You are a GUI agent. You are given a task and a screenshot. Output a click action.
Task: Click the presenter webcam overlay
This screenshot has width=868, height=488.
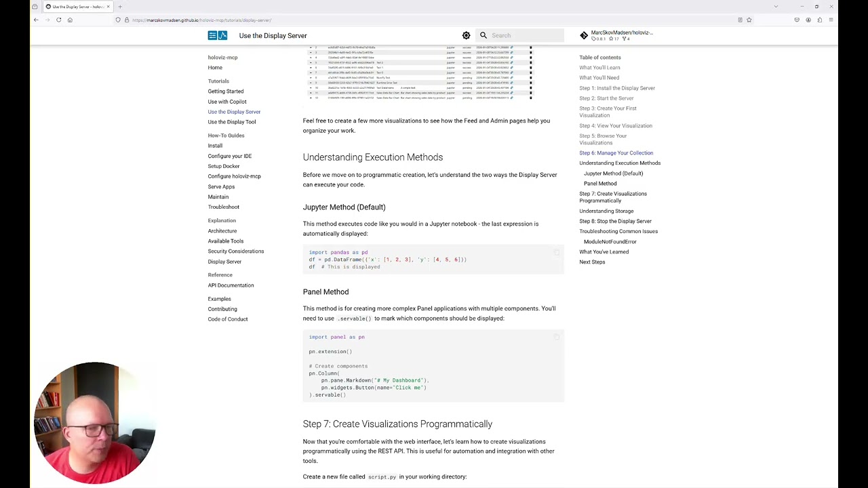click(x=95, y=424)
